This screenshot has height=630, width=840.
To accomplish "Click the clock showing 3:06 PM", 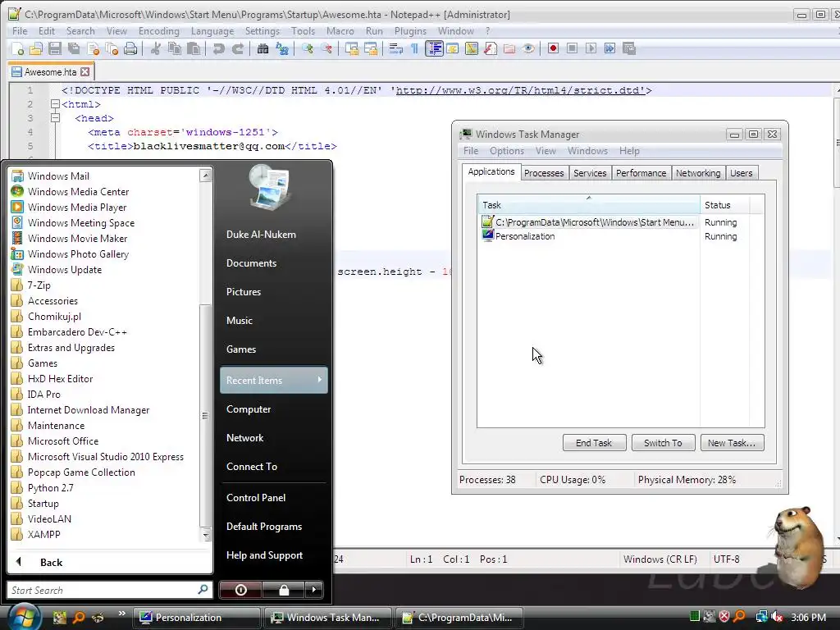I will click(809, 618).
